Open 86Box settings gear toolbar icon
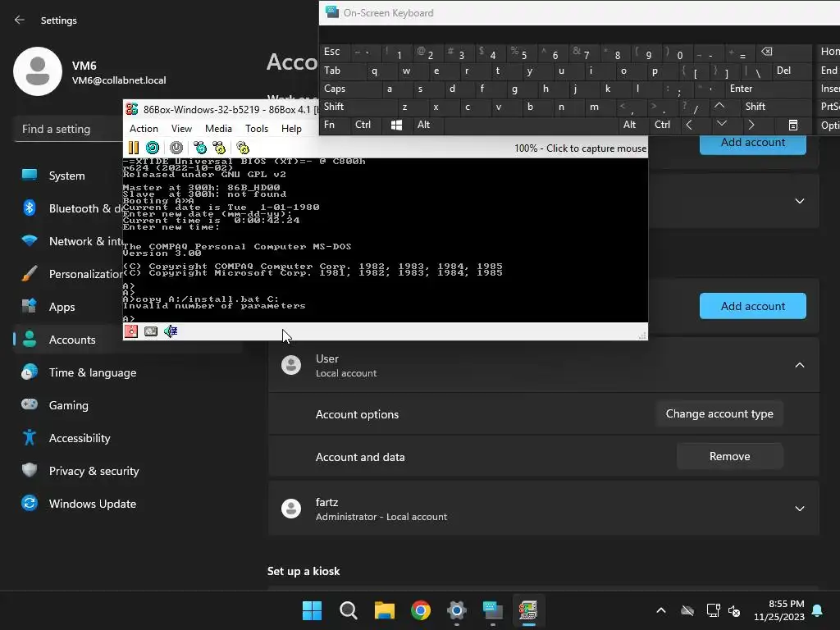Viewport: 840px width, 630px height. pyautogui.click(x=243, y=148)
